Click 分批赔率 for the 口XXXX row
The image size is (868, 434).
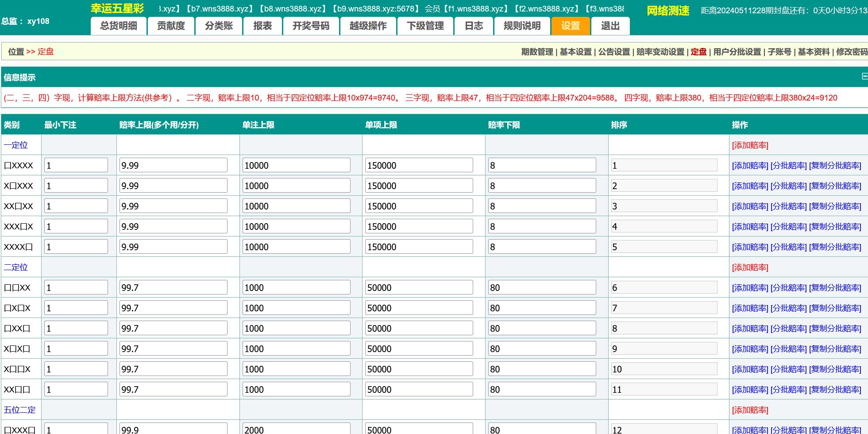coord(788,166)
